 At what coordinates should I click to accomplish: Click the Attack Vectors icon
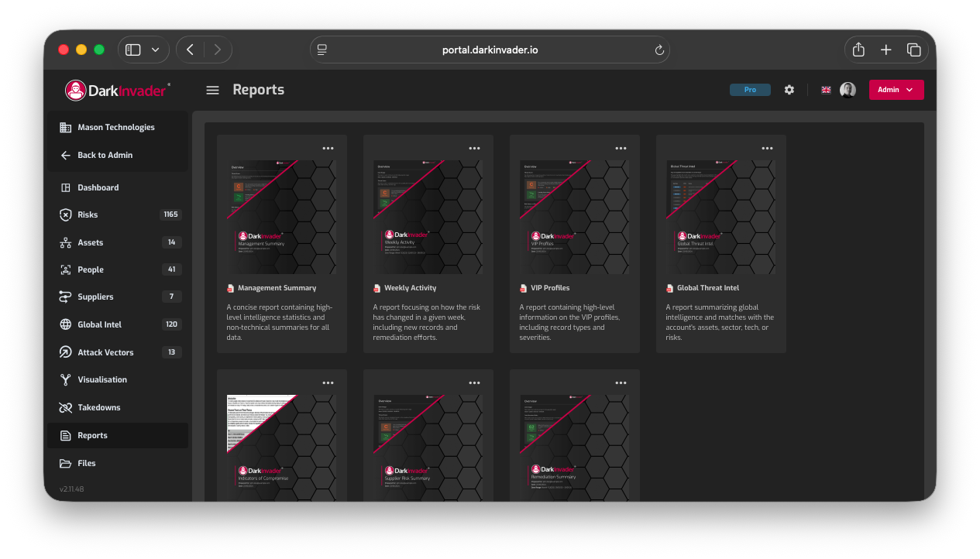66,352
